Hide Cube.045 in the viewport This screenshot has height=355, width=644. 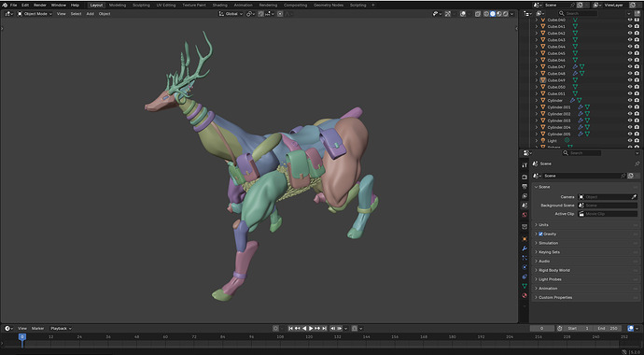[630, 53]
